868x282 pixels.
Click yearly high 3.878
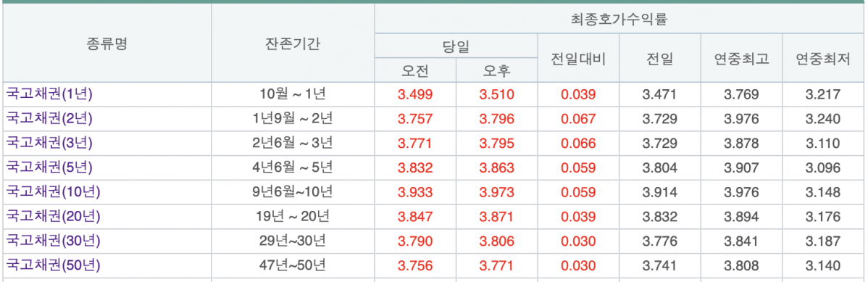[741, 144]
